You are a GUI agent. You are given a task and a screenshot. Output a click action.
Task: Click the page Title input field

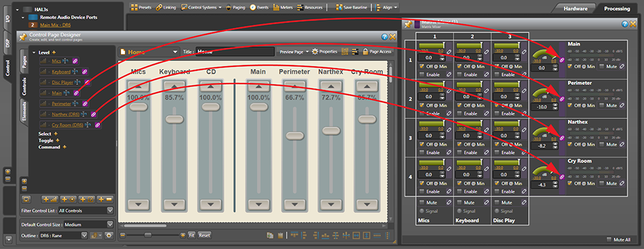point(235,51)
